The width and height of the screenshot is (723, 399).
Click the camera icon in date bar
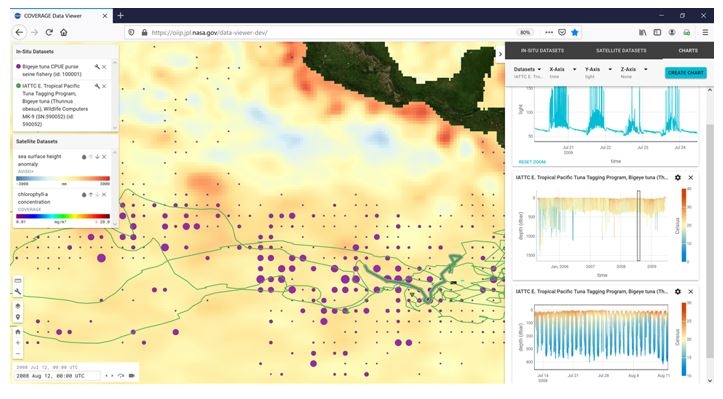coord(131,375)
